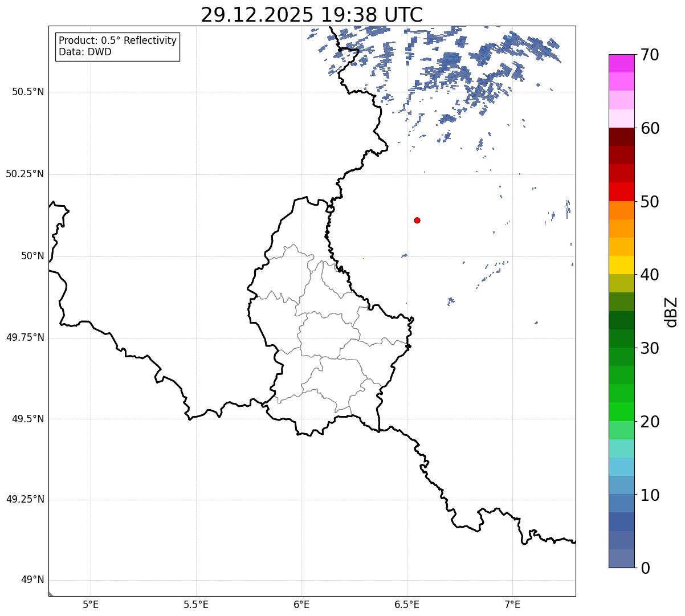The image size is (685, 616).
Task: Click the 50°N latitude label
Action: coord(32,256)
